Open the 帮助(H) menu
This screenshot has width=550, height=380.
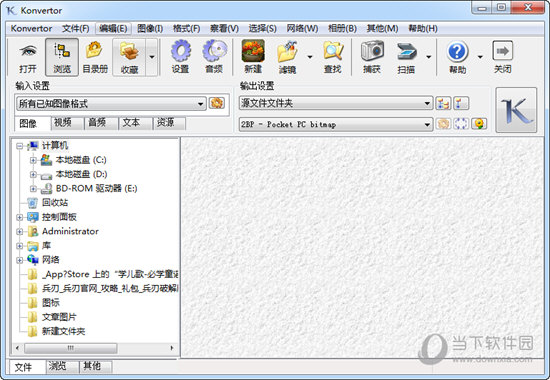423,28
